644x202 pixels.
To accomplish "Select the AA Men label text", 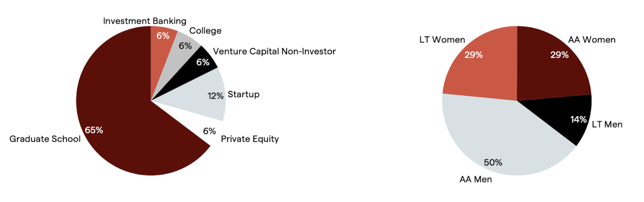I will click(x=476, y=179).
